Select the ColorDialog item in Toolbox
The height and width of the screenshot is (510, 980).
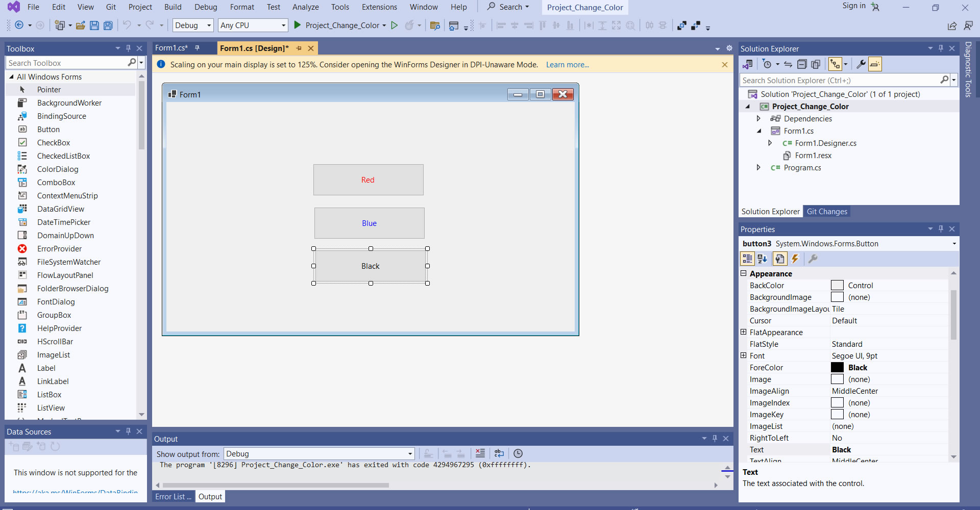pyautogui.click(x=58, y=169)
